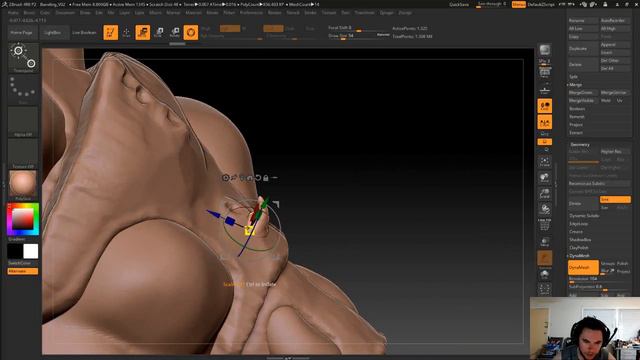The image size is (640, 360).
Task: Click the Frame icon on right shelf
Action: point(544,162)
